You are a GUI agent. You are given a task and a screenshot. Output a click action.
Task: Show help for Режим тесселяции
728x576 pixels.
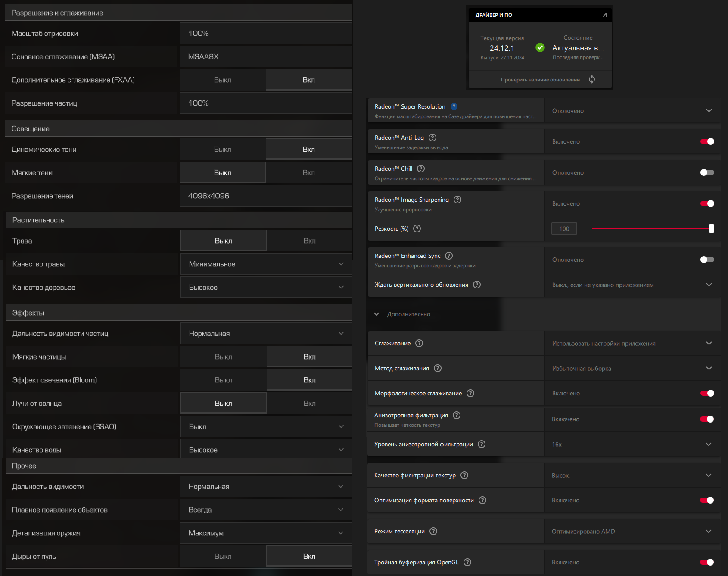(433, 531)
